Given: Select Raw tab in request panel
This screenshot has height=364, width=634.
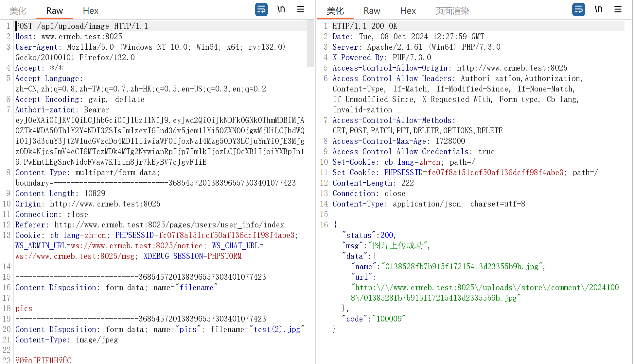Looking at the screenshot, I should click(x=54, y=11).
